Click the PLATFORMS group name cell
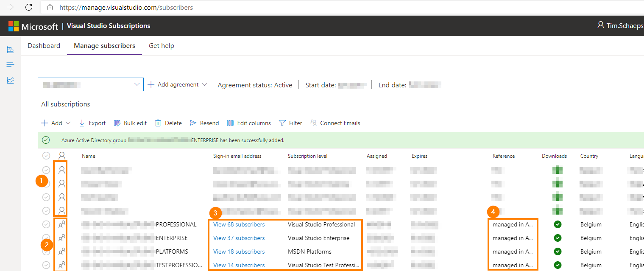The width and height of the screenshot is (644, 271). [172, 251]
